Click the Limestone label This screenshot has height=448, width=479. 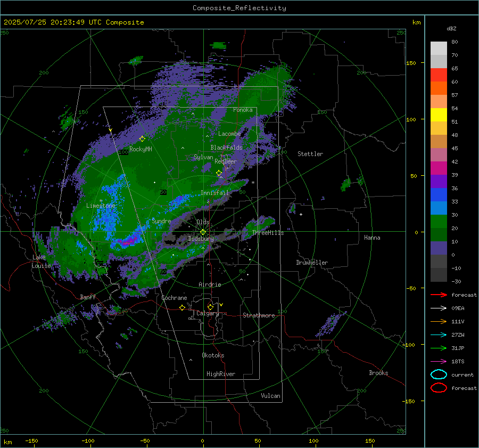point(101,206)
